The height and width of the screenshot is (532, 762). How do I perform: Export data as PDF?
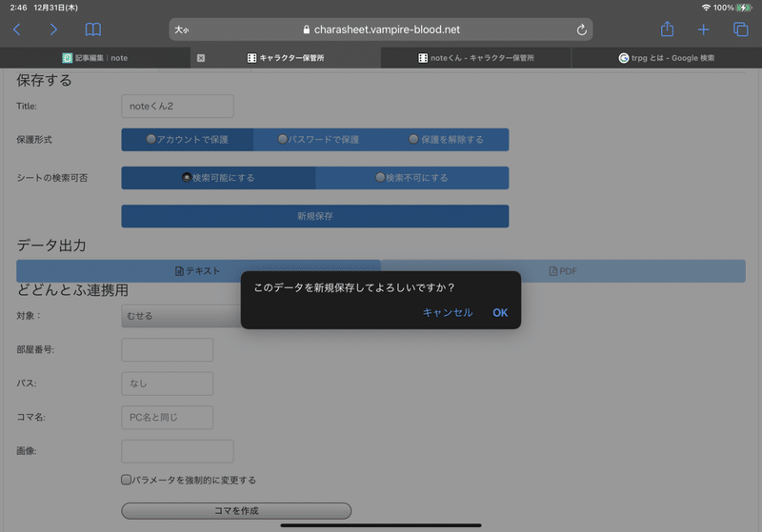point(563,271)
